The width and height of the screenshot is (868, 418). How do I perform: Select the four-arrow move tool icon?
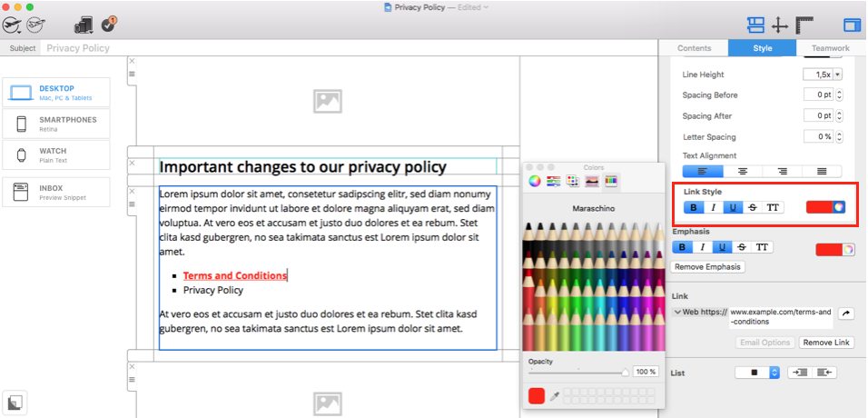(779, 25)
